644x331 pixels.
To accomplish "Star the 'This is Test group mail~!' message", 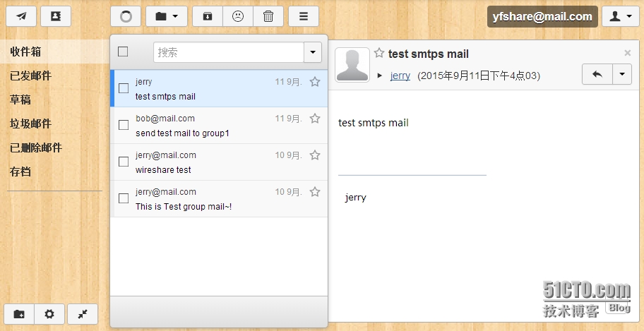I will coord(315,192).
